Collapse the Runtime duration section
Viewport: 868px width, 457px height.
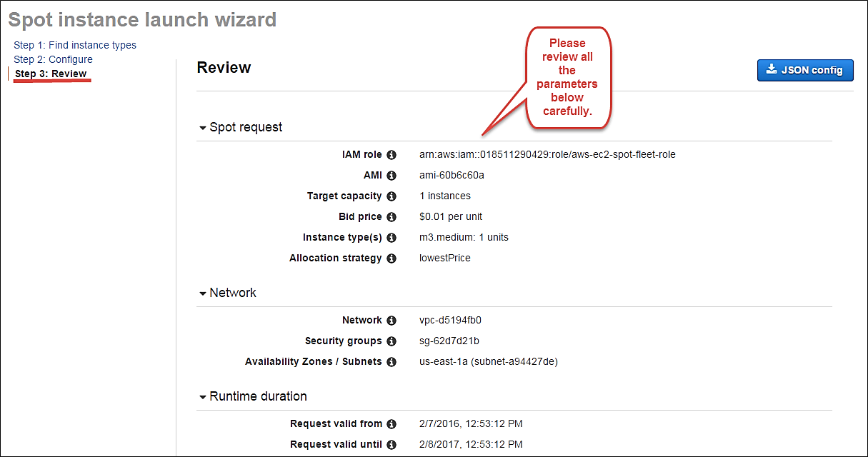pyautogui.click(x=203, y=397)
